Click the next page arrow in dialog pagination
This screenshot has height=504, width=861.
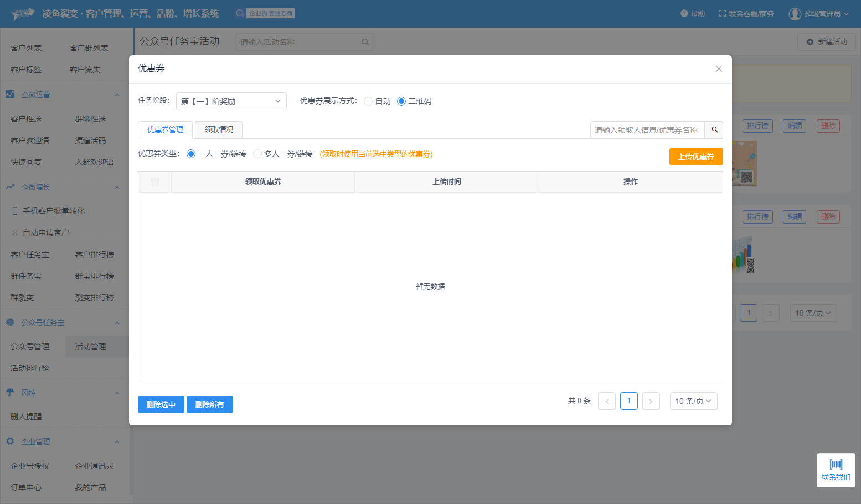pos(651,402)
